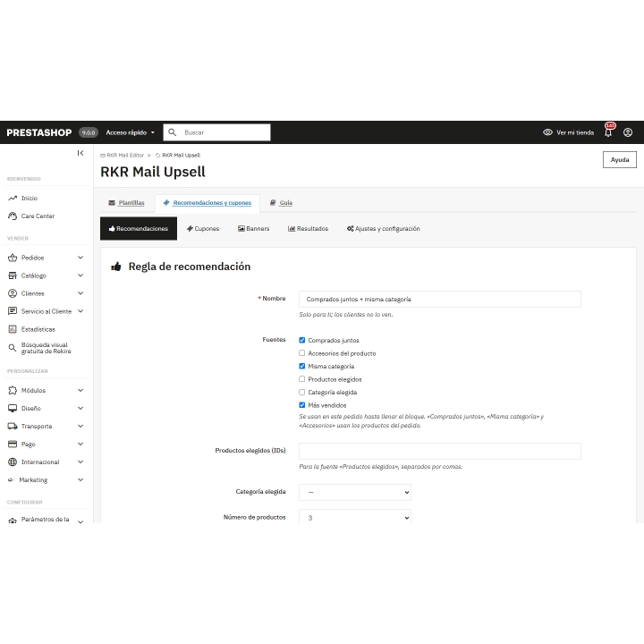This screenshot has width=644, height=644.
Task: Click the PrestaShop logo
Action: (39, 132)
